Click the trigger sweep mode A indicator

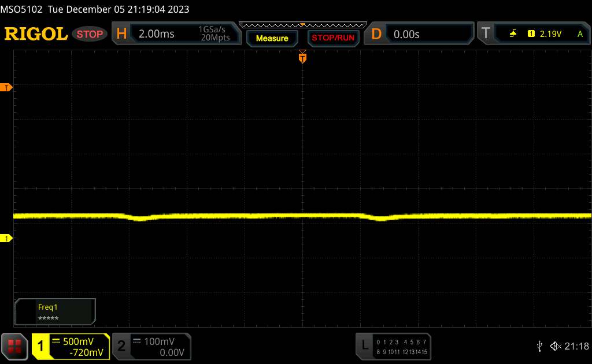[x=580, y=34]
